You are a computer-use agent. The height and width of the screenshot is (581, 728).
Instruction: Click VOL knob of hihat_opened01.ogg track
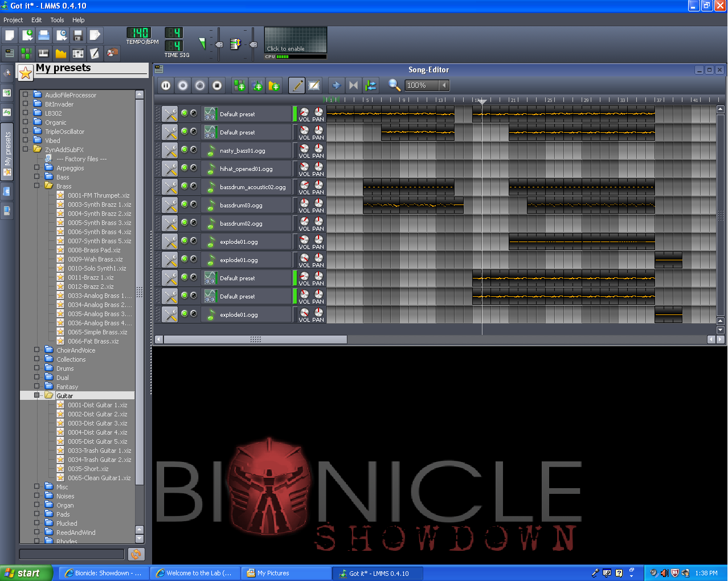[x=304, y=167]
